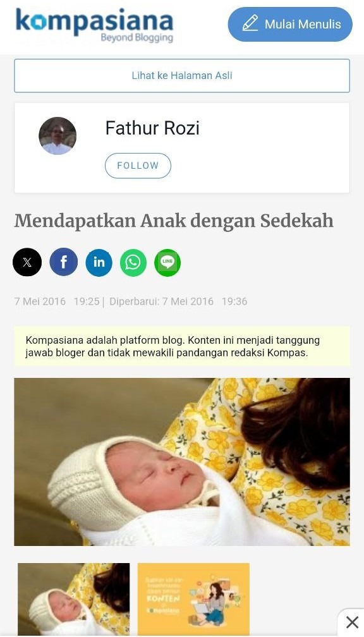Open the main baby article image
Viewport: 364px width, 637px height.
pos(182,462)
